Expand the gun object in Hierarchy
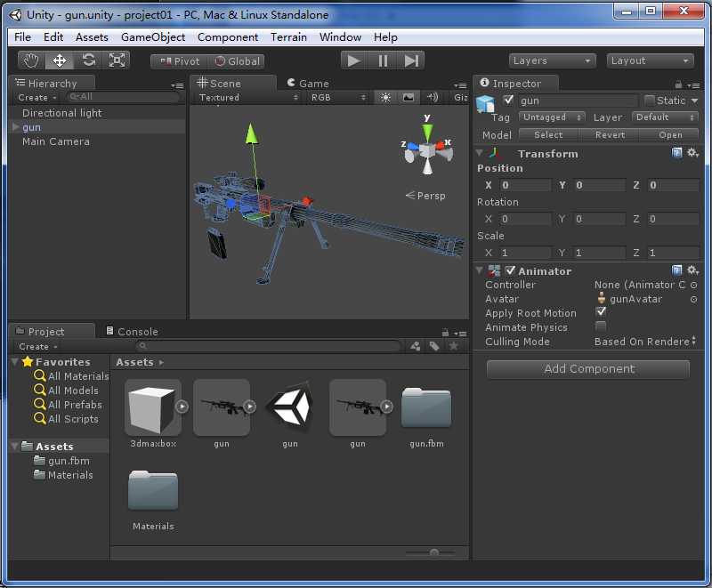The height and width of the screenshot is (588, 712). [x=15, y=127]
